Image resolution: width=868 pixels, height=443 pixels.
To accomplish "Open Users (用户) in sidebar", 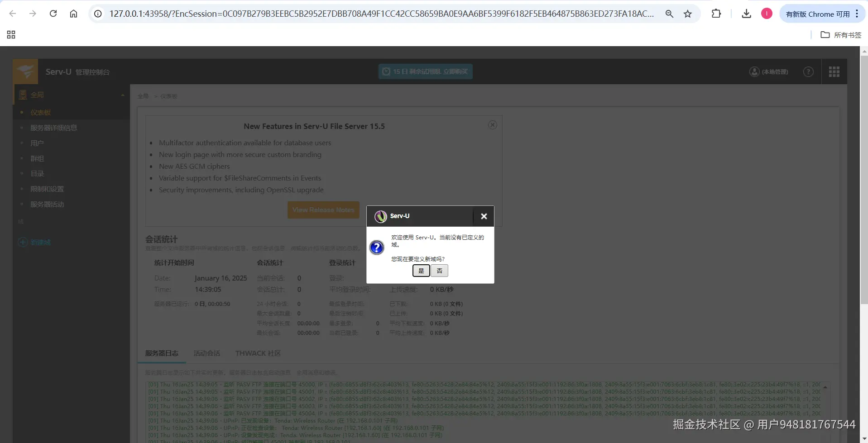I will (x=37, y=143).
